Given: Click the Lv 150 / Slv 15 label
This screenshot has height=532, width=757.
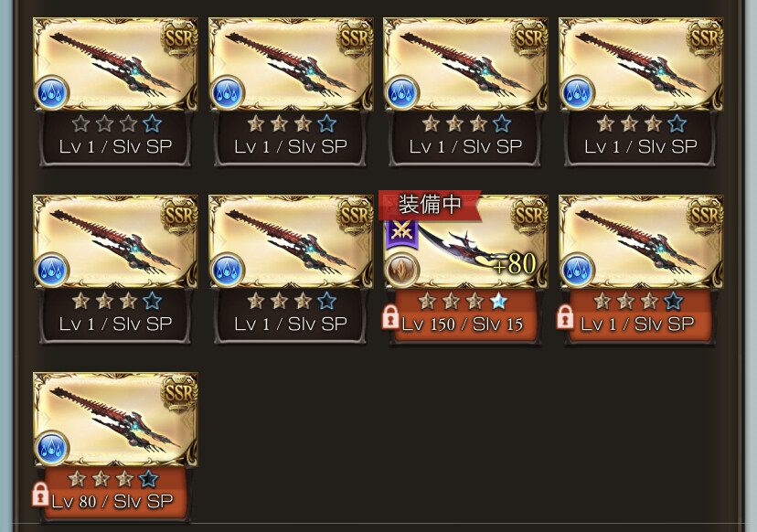Looking at the screenshot, I should point(462,325).
